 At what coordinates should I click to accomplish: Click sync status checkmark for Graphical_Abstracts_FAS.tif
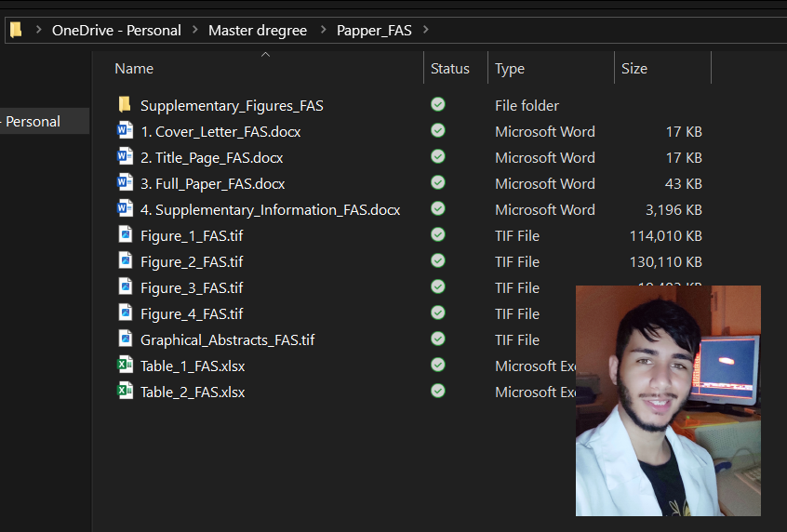[438, 339]
